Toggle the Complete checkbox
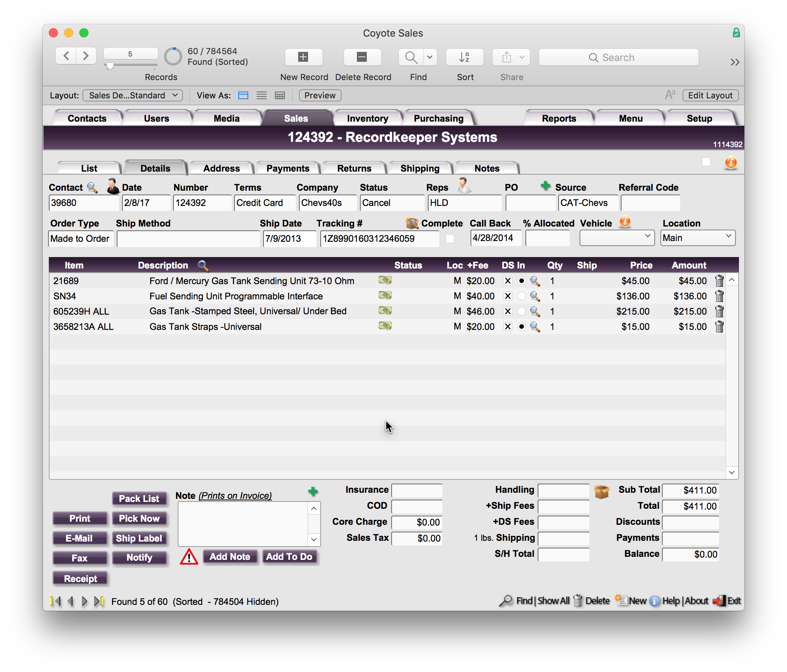Screen dimensions: 787x672 (x=450, y=239)
